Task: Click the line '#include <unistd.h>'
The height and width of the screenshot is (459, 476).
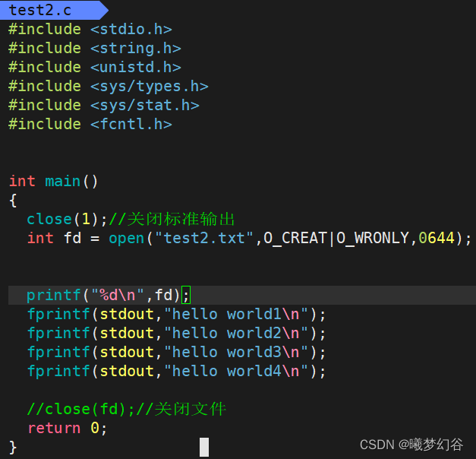Action: pyautogui.click(x=95, y=68)
